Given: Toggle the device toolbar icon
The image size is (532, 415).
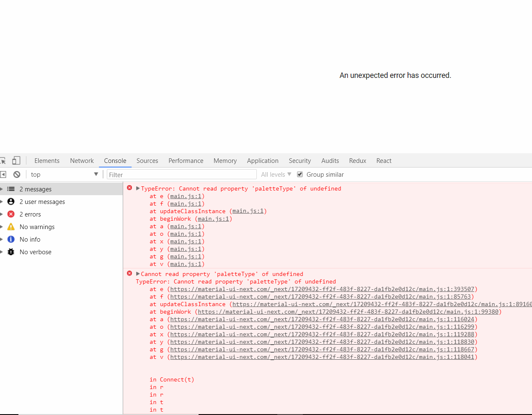Looking at the screenshot, I should point(16,160).
